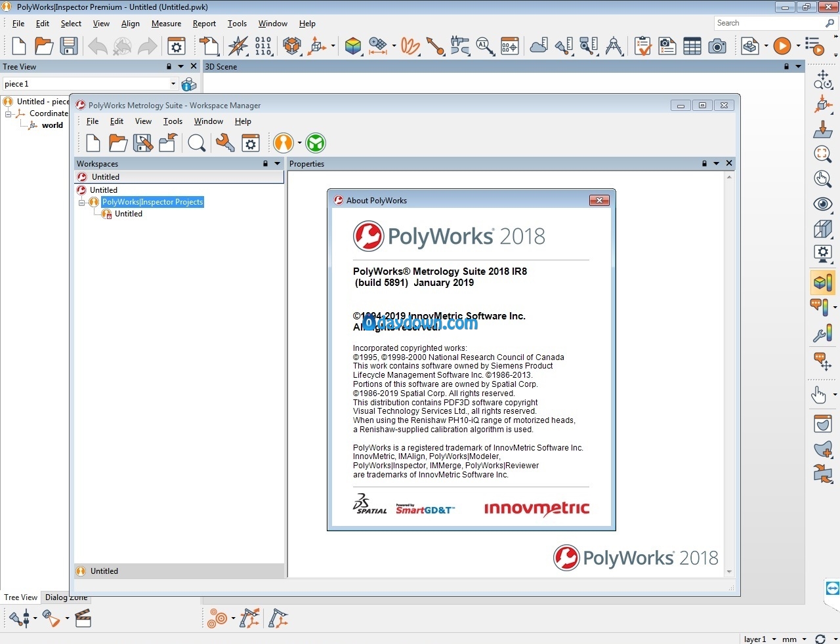Screen dimensions: 840x644
Task: Open the piece 1 combo box dropdown
Action: (173, 84)
